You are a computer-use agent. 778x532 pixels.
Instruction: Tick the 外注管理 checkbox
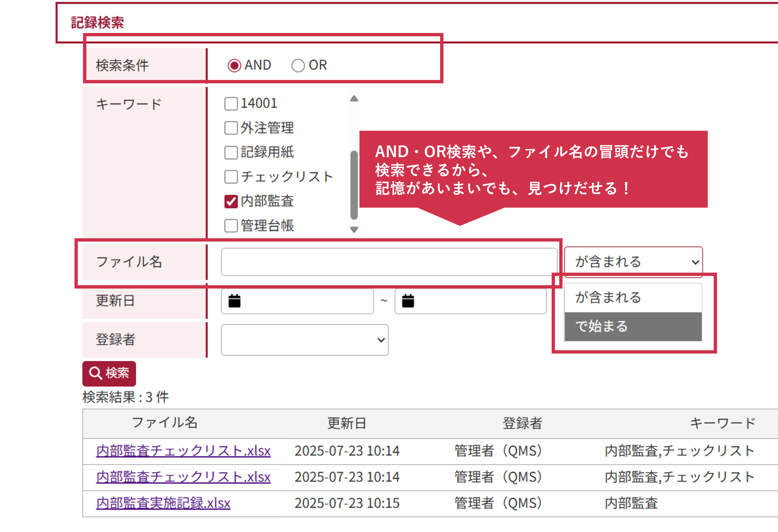click(231, 128)
